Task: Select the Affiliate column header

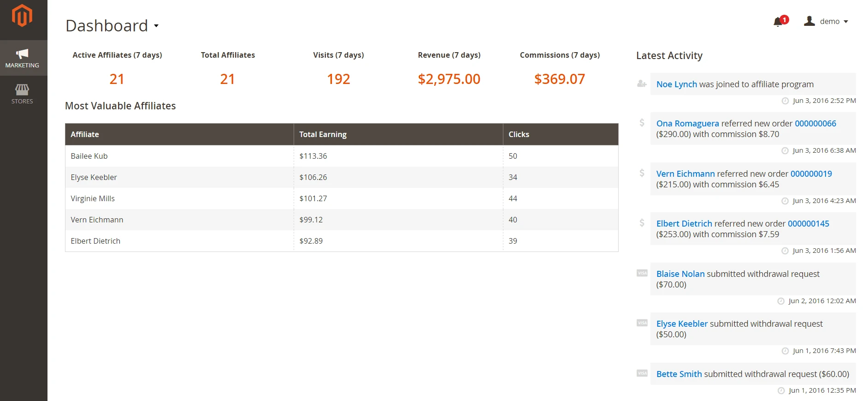Action: 85,134
